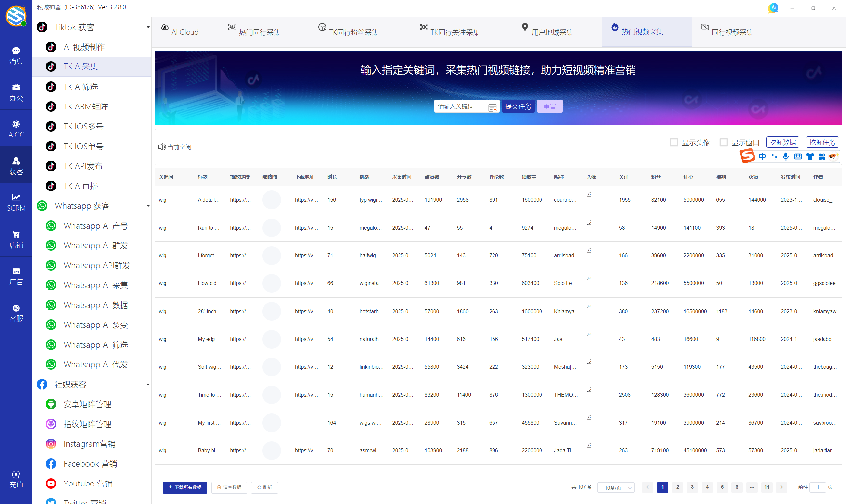Open the 店铺 shop sidebar icon
The height and width of the screenshot is (504, 847).
pos(16,239)
